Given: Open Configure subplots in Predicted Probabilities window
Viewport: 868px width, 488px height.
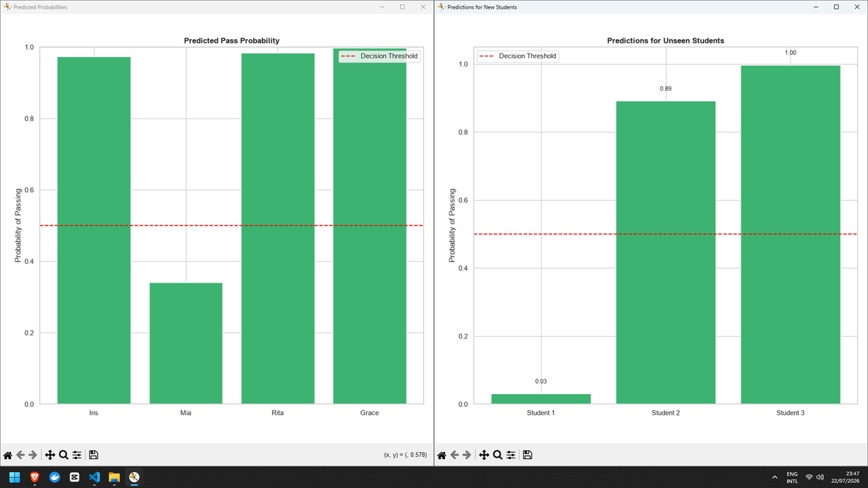Looking at the screenshot, I should (x=77, y=455).
